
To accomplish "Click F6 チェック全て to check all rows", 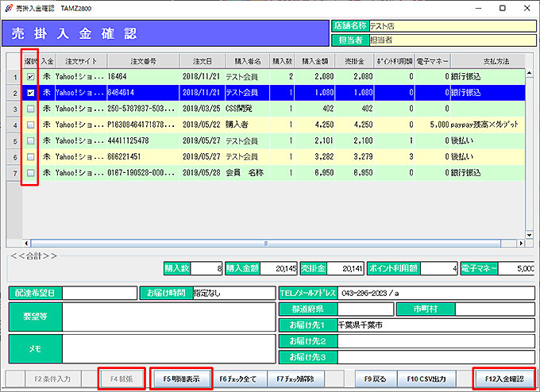I will coord(239,379).
